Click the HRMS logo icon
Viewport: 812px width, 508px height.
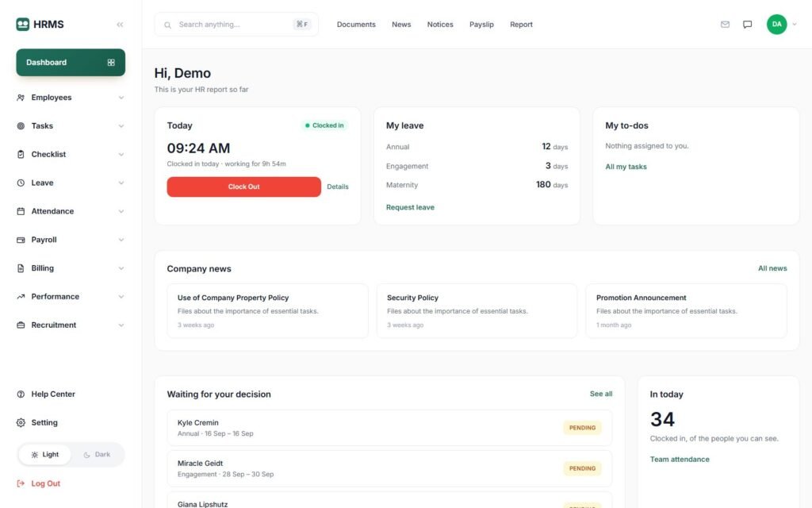pyautogui.click(x=23, y=25)
